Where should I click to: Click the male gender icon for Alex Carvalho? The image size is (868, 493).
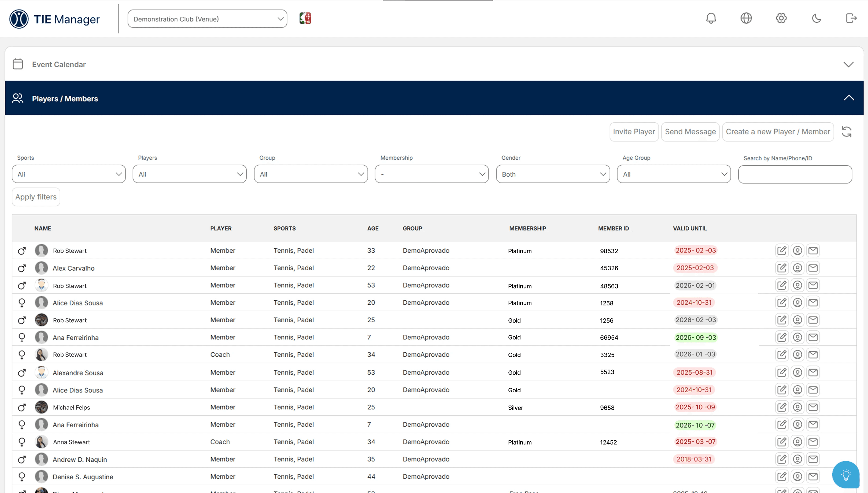pos(22,268)
